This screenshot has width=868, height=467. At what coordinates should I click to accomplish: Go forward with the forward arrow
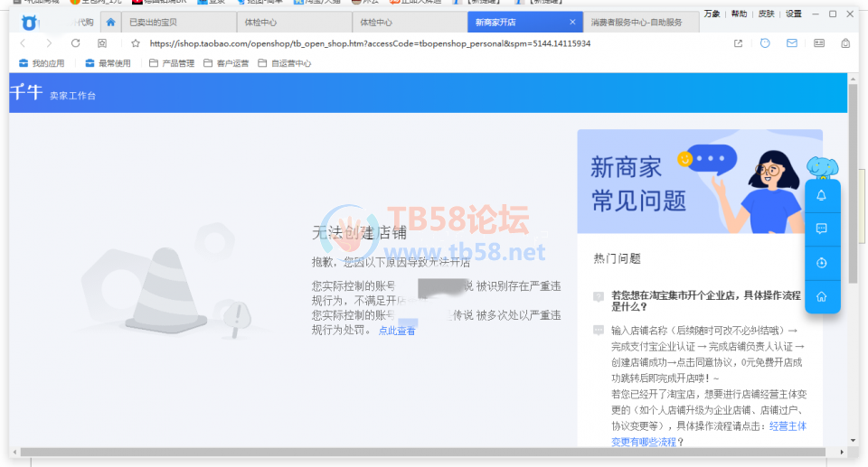(49, 43)
